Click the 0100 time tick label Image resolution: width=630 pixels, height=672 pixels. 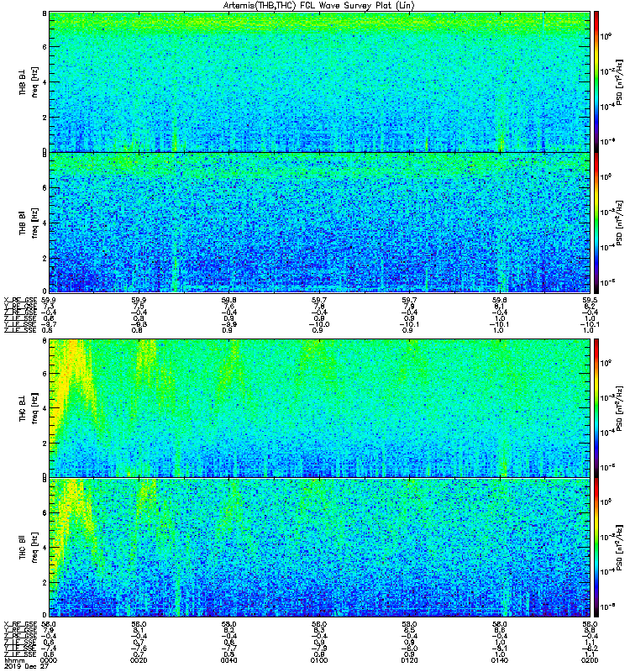coord(319,660)
